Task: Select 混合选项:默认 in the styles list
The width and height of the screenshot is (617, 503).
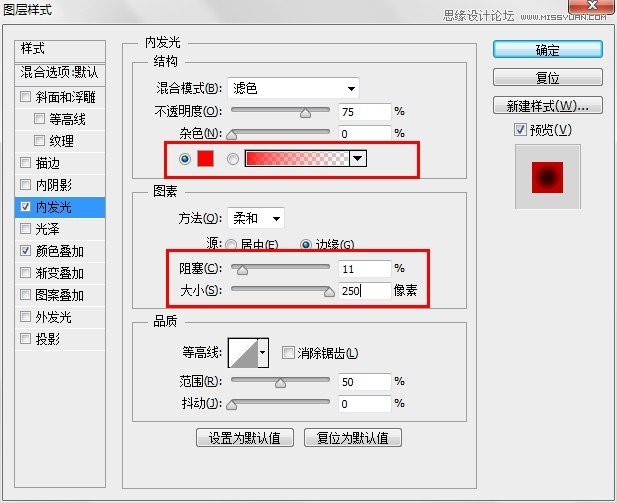Action: pyautogui.click(x=60, y=73)
